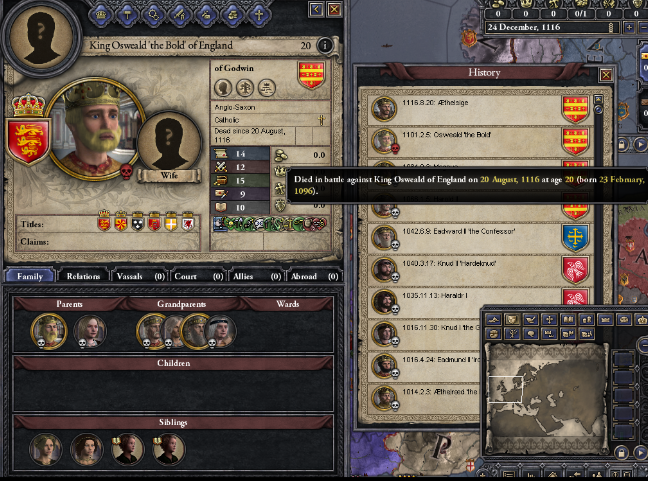Open the Military sword icon in top bar
Image resolution: width=648 pixels, height=481 pixels.
click(x=180, y=15)
